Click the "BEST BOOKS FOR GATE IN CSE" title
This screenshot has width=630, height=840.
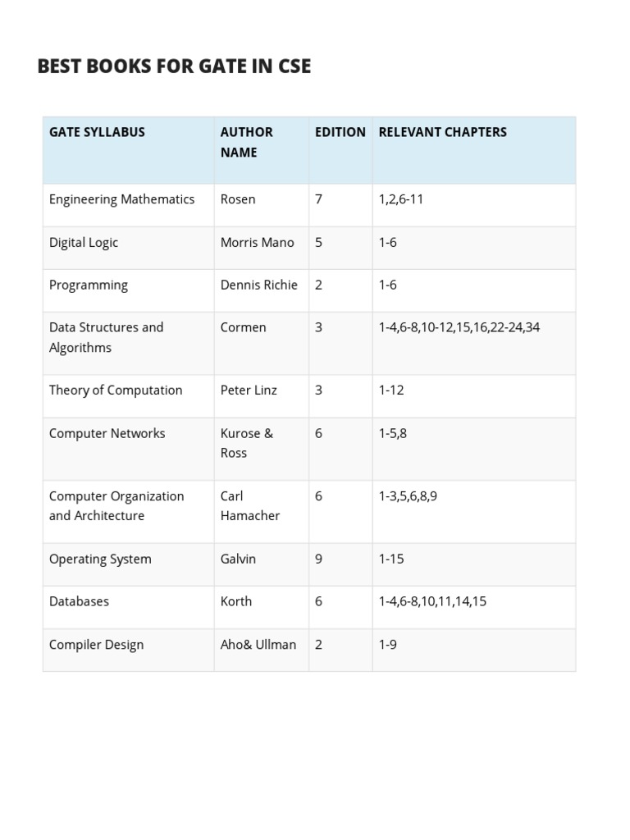[174, 66]
